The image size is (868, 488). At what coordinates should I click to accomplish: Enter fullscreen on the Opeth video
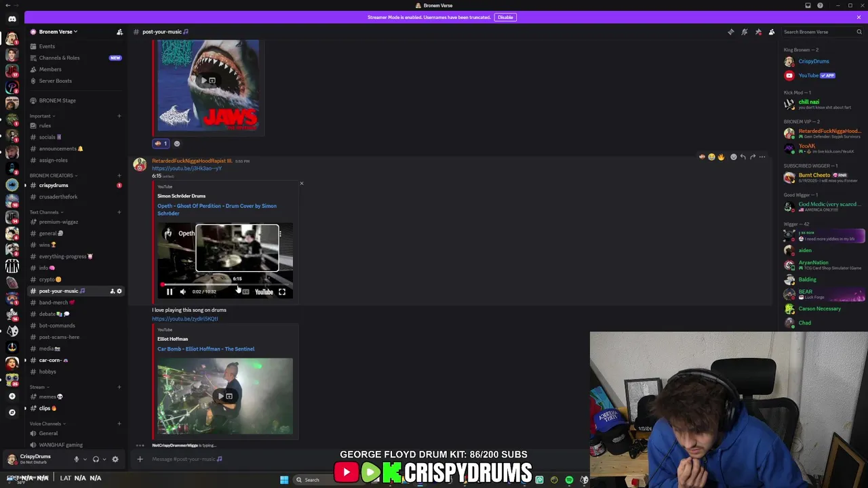pyautogui.click(x=282, y=292)
